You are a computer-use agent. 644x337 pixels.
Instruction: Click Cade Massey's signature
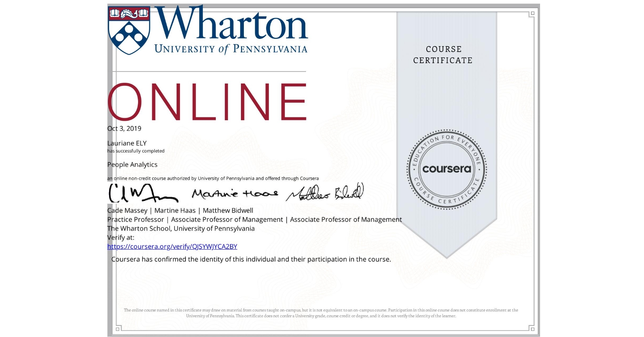143,193
